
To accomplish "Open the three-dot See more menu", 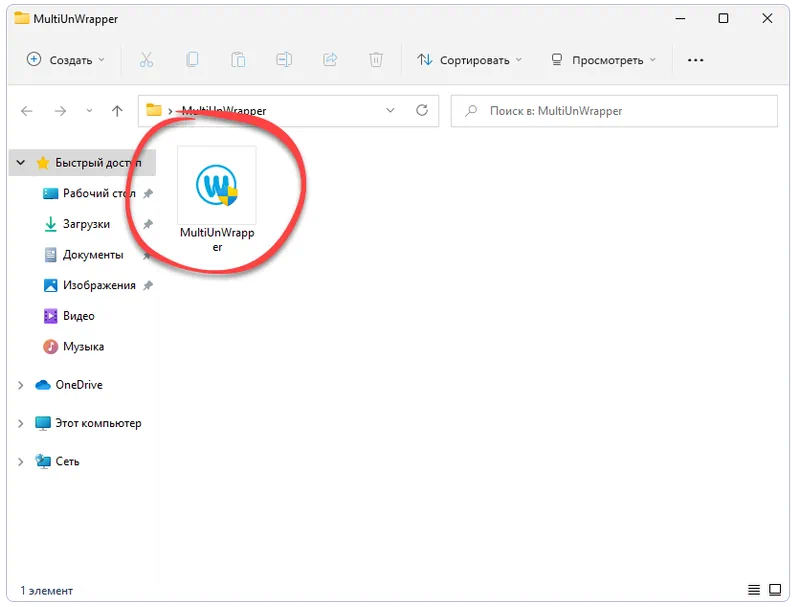I will [695, 60].
